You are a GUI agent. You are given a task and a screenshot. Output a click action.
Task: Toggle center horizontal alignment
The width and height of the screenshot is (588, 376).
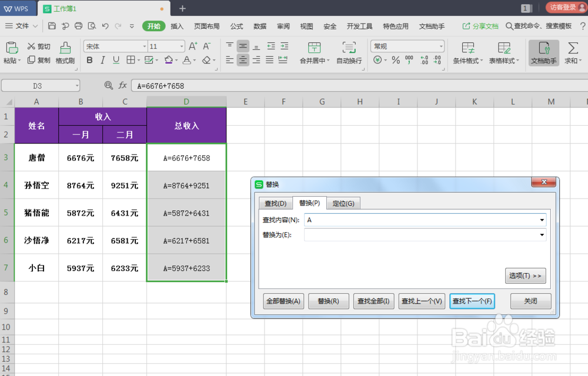click(x=243, y=60)
